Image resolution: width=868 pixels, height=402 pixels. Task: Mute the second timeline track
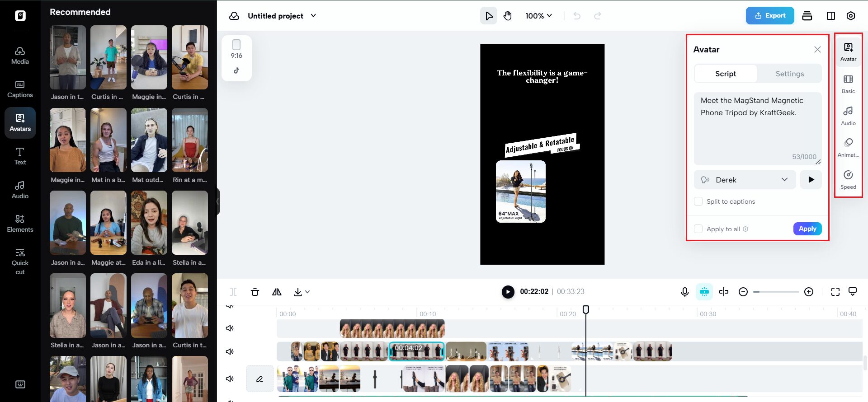230,351
